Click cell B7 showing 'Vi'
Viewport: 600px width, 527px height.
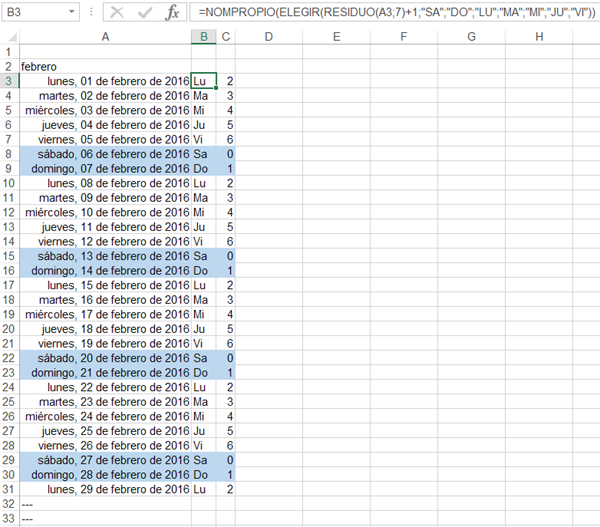coord(204,139)
